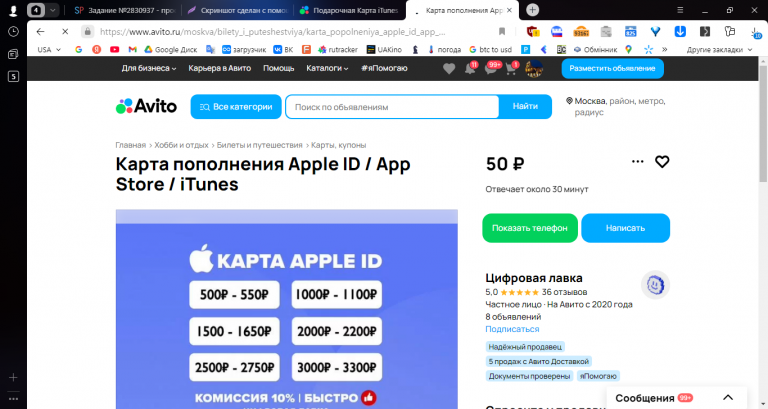Open the tab collections icon in left sidebar
Image resolution: width=768 pixels, height=409 pixels.
click(13, 54)
